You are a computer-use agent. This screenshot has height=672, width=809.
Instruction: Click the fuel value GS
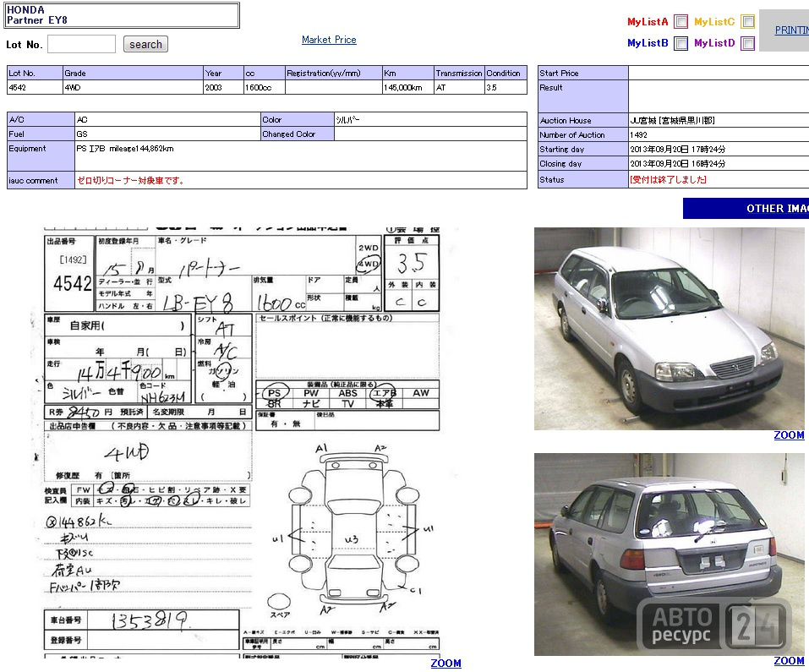point(167,134)
